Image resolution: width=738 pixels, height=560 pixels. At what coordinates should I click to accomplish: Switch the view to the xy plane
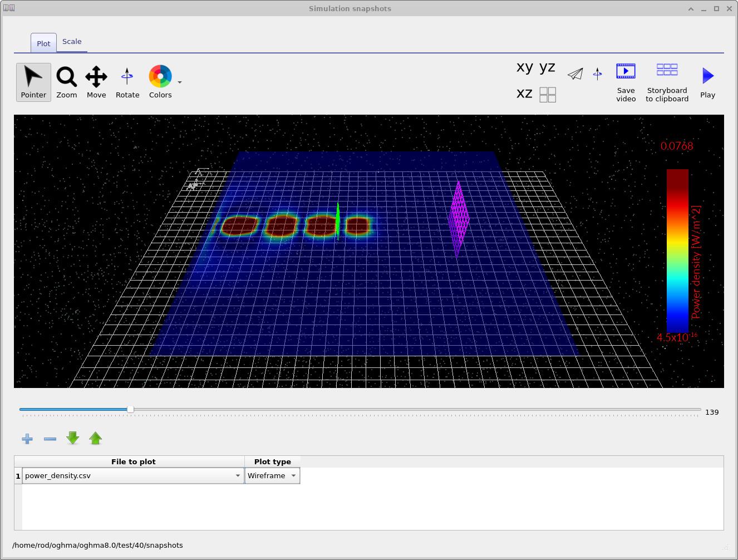pos(524,67)
